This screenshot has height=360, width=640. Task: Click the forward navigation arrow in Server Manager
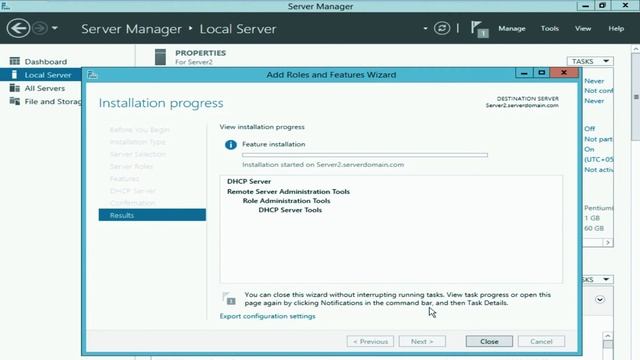[x=40, y=28]
